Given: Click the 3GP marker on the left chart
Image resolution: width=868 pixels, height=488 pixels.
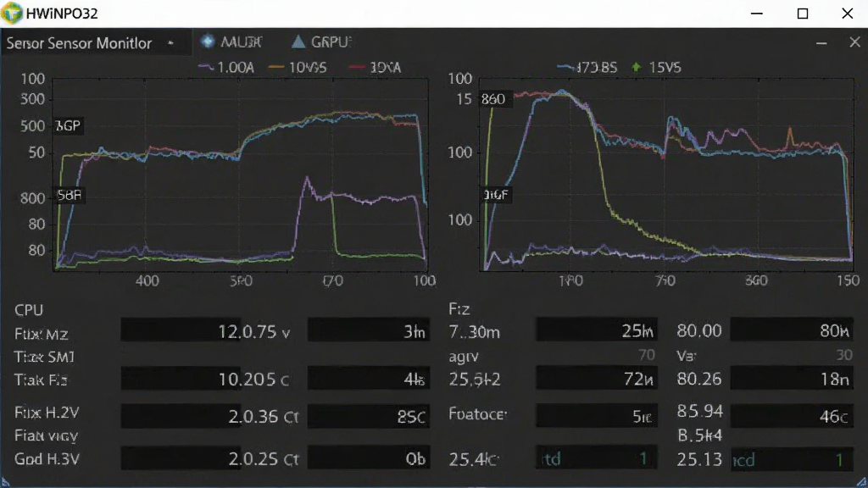Looking at the screenshot, I should [68, 125].
